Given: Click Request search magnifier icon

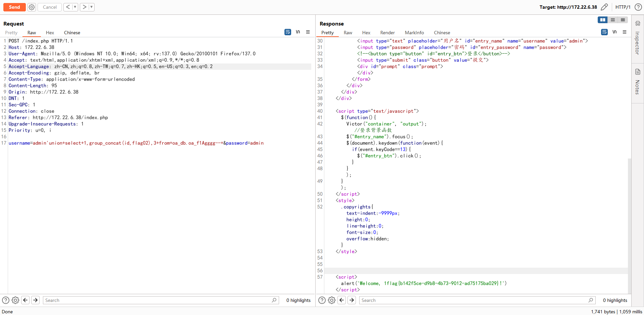Looking at the screenshot, I should (x=274, y=300).
